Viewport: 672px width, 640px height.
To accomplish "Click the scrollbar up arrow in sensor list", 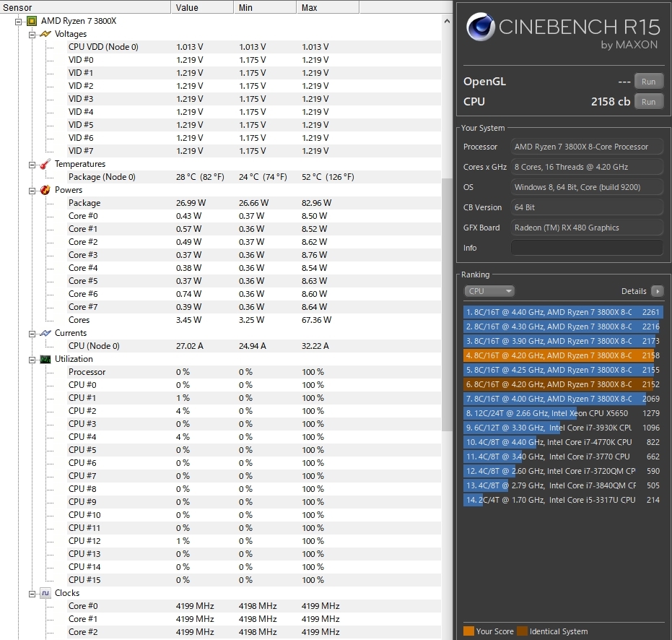I will click(x=447, y=21).
